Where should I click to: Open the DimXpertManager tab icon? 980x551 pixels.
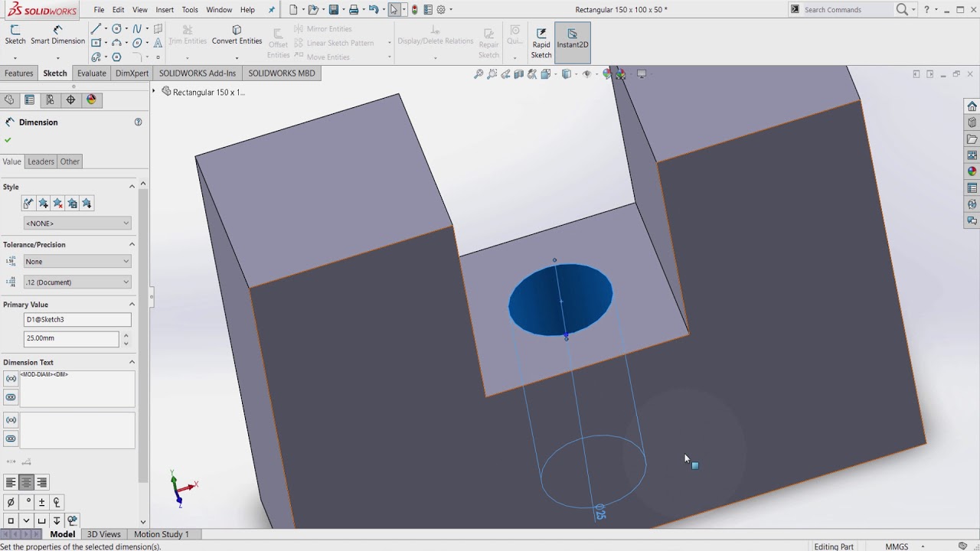point(71,100)
